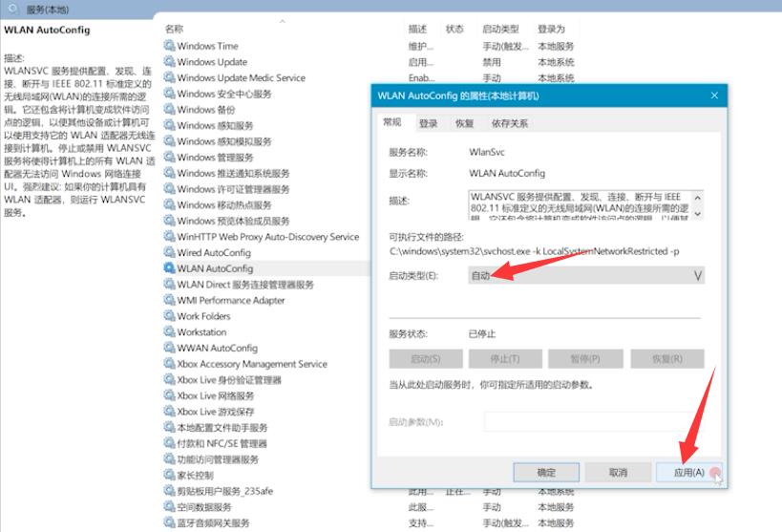The width and height of the screenshot is (782, 532).
Task: Sort by the 启动类型 column header
Action: point(500,29)
